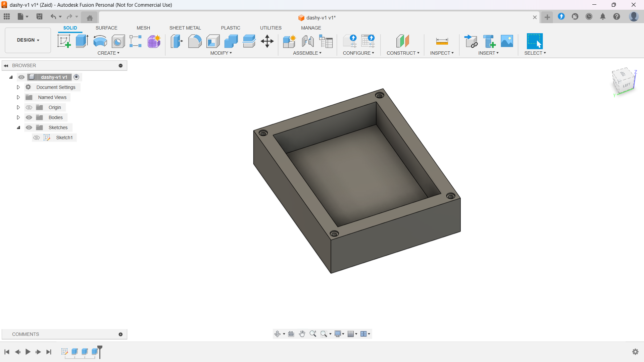Open the Data Panel grid icon
Screen dimensions: 644x362
tap(7, 16)
